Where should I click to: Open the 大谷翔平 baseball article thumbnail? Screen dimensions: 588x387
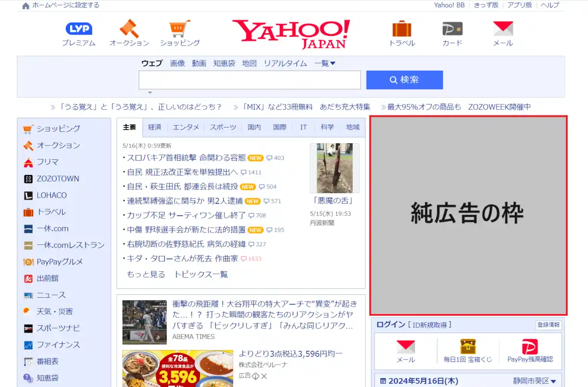145,322
